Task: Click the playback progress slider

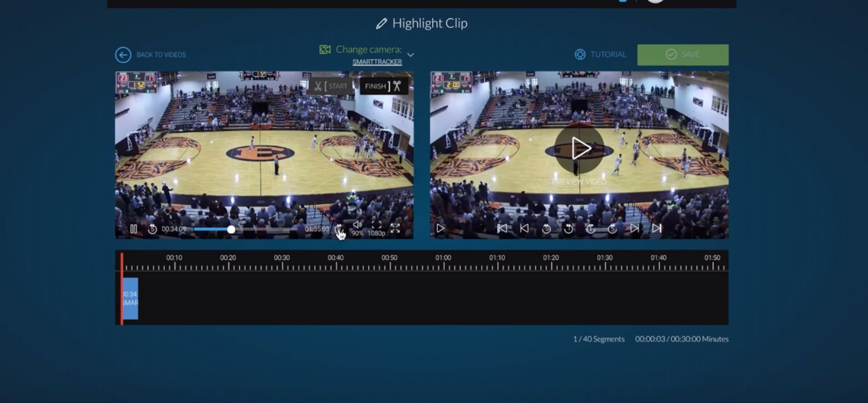Action: (231, 229)
